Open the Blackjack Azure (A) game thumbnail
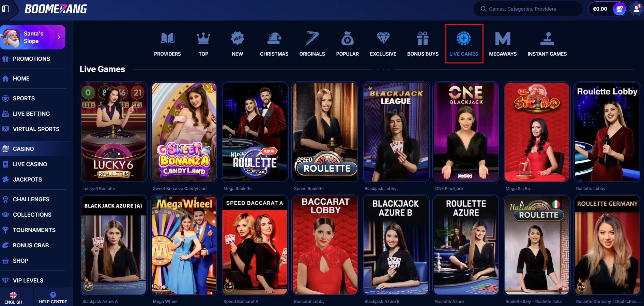 coord(113,245)
